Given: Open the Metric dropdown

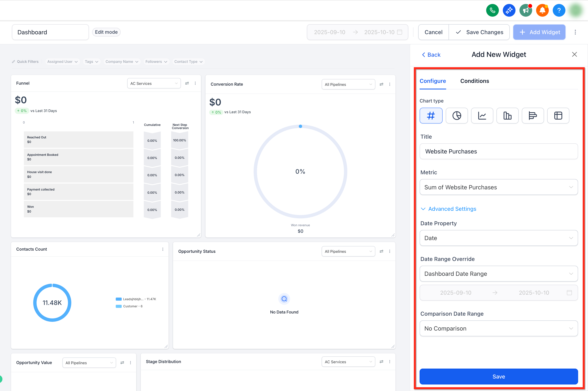Looking at the screenshot, I should coord(498,187).
